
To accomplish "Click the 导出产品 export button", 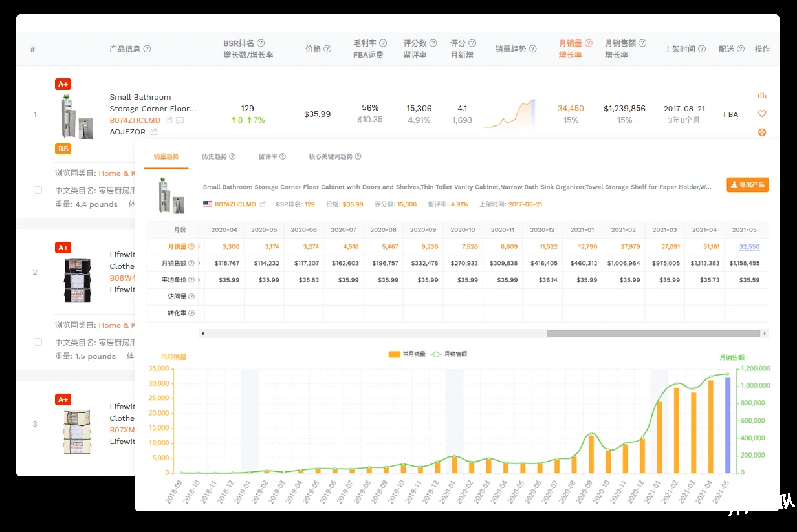I will pyautogui.click(x=747, y=185).
